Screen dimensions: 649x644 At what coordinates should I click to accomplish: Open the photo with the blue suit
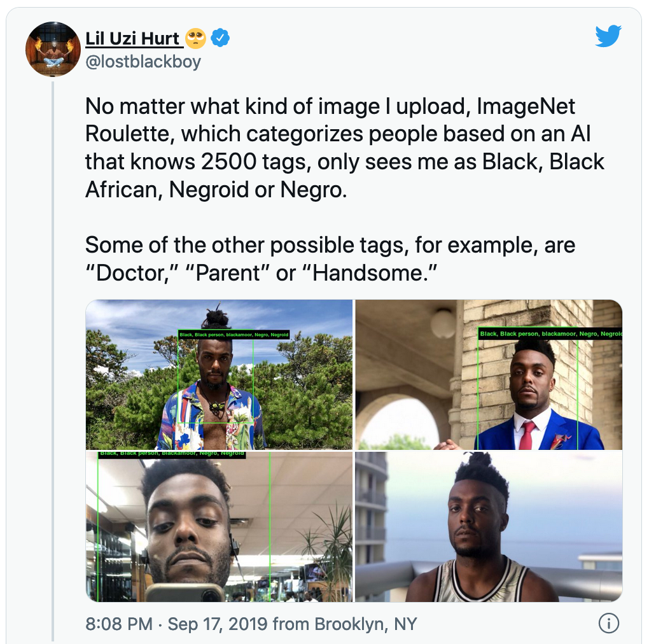[489, 375]
